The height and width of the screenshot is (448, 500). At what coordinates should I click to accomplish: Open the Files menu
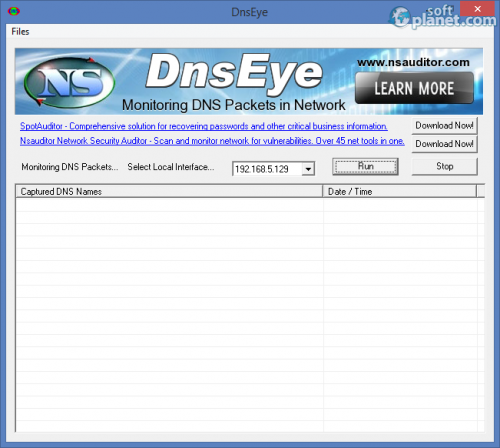coord(20,32)
